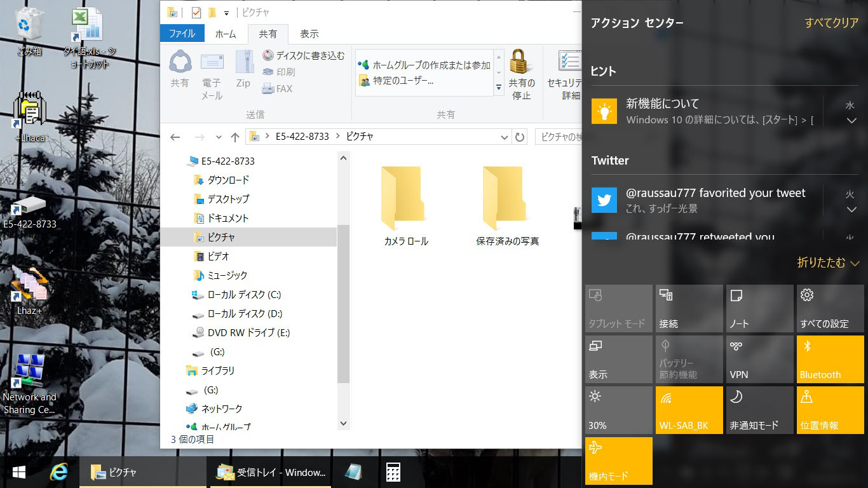This screenshot has height=488, width=868.
Task: Switch to the 共有 ribbon tab
Action: pyautogui.click(x=268, y=34)
